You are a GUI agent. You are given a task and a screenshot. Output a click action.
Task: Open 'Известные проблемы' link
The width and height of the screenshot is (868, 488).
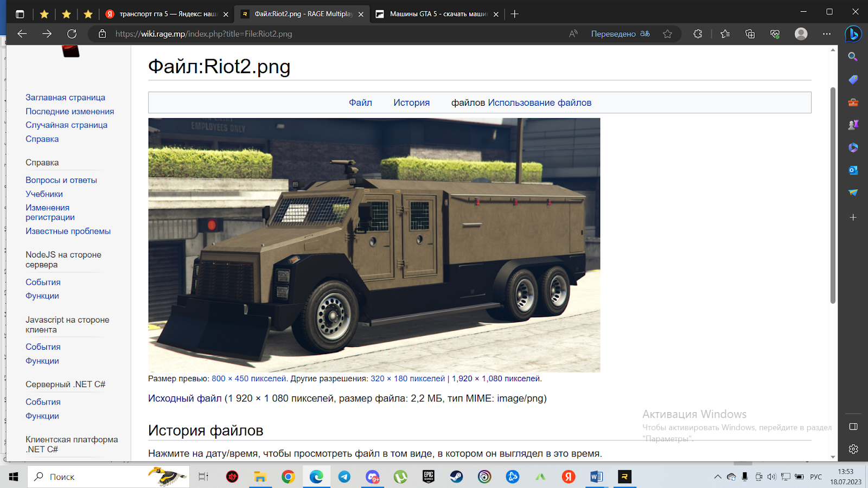point(68,231)
